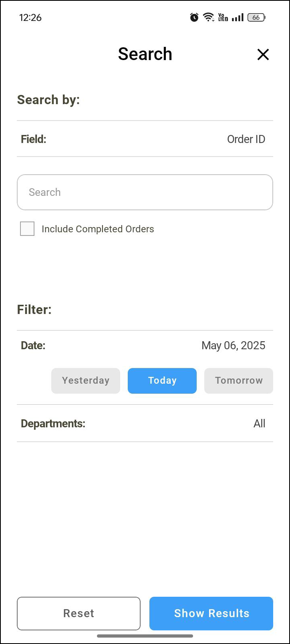290x644 pixels.
Task: Toggle the Include Completed Orders label
Action: [98, 229]
